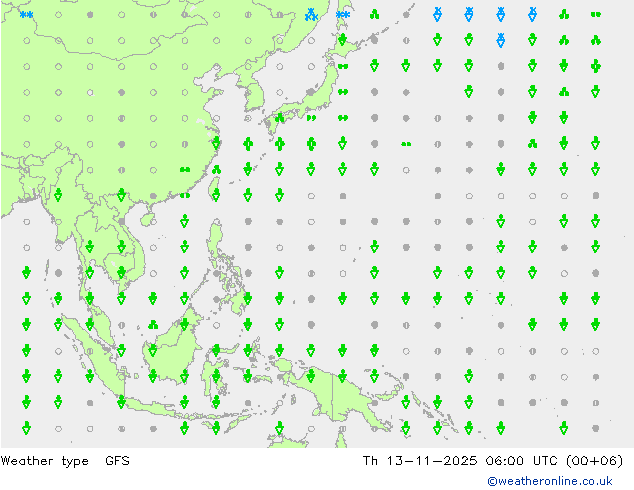Click the green rain symbol on Taiwan
This screenshot has height=490, width=634.
(216, 196)
